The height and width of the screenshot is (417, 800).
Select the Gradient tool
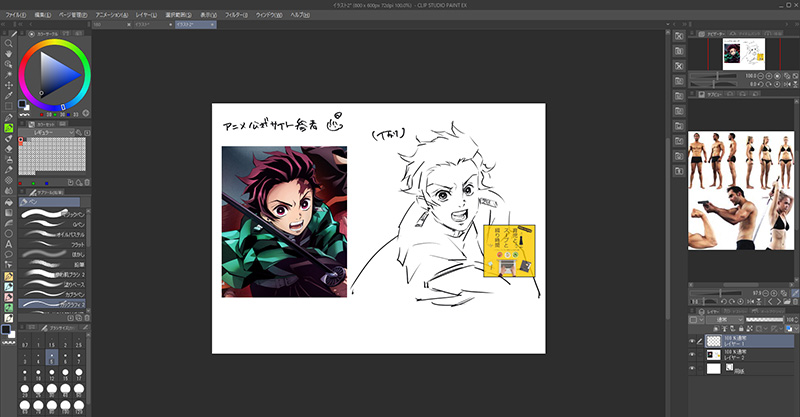point(9,212)
